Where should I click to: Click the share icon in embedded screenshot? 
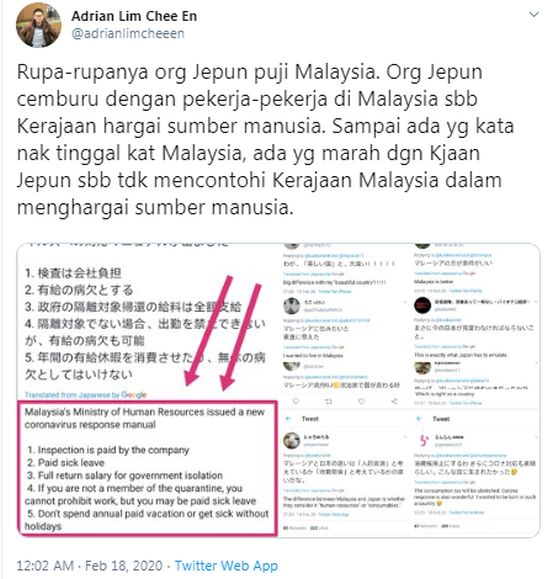394,401
